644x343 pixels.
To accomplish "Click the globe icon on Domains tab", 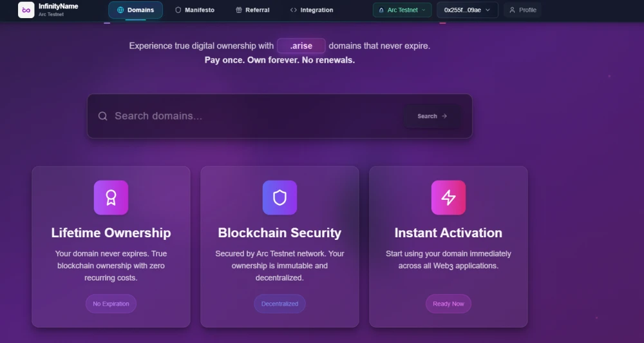I will pos(120,10).
